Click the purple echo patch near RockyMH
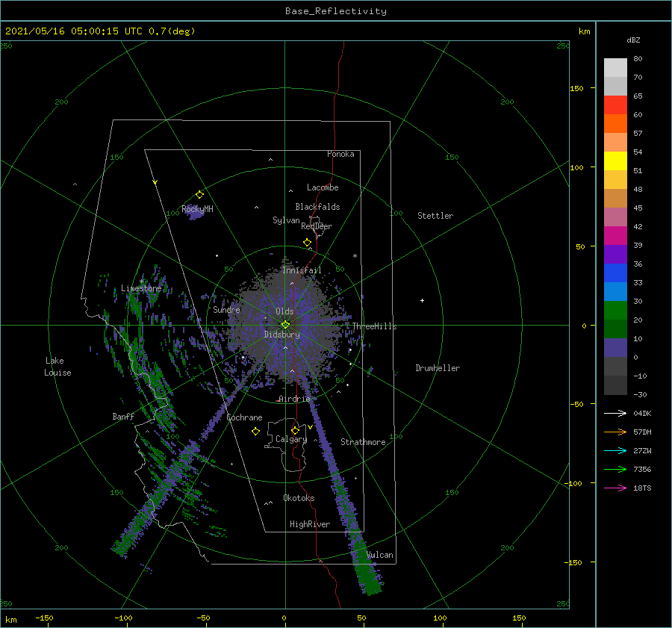The width and height of the screenshot is (672, 628). [196, 213]
